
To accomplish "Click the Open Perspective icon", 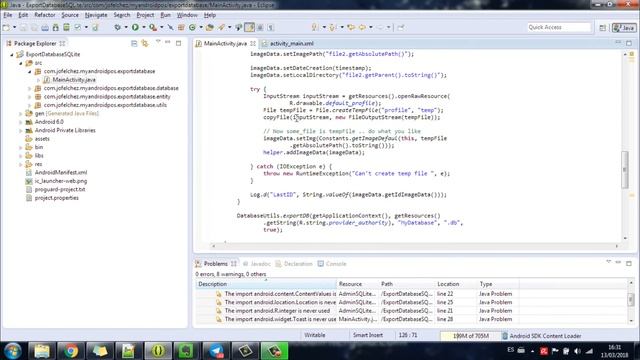I will click(x=603, y=27).
